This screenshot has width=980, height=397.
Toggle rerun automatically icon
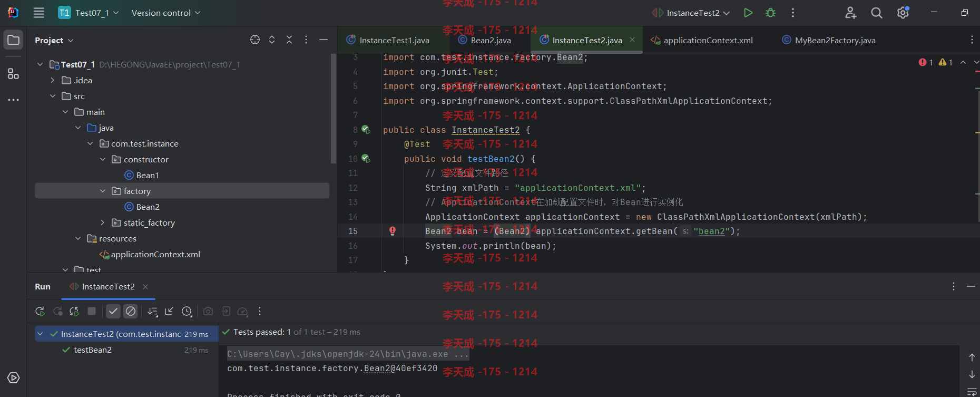point(74,312)
